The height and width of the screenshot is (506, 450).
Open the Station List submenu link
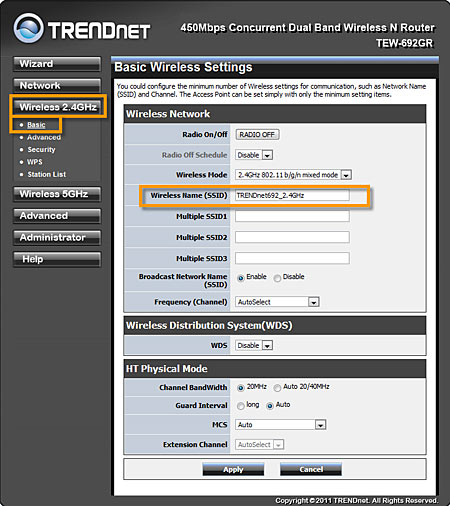coord(47,174)
